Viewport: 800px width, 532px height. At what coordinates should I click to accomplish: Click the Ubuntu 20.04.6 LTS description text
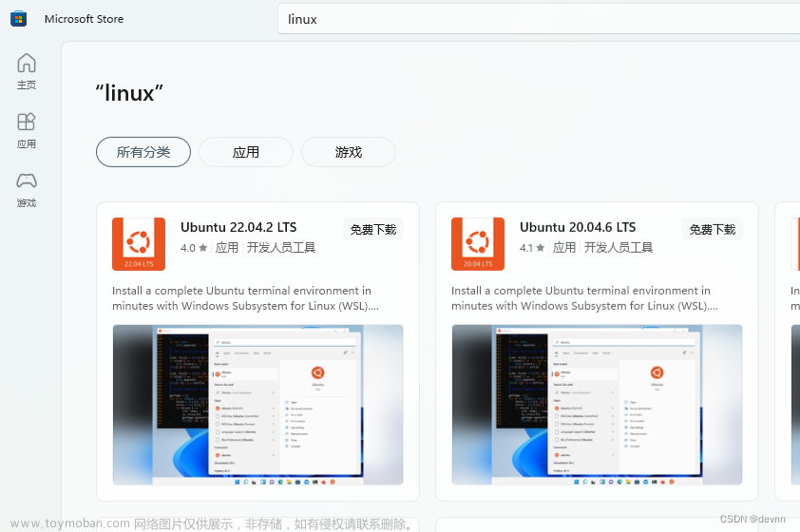point(584,298)
